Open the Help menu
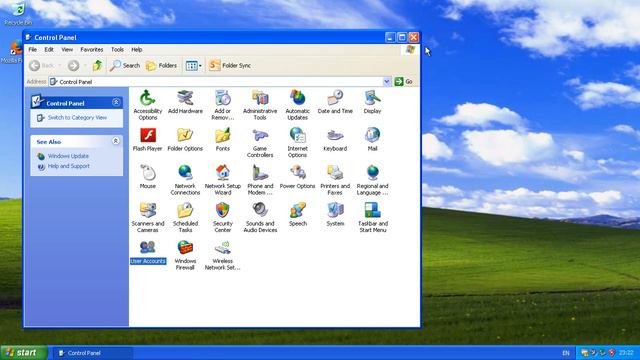640x360 pixels. (137, 49)
